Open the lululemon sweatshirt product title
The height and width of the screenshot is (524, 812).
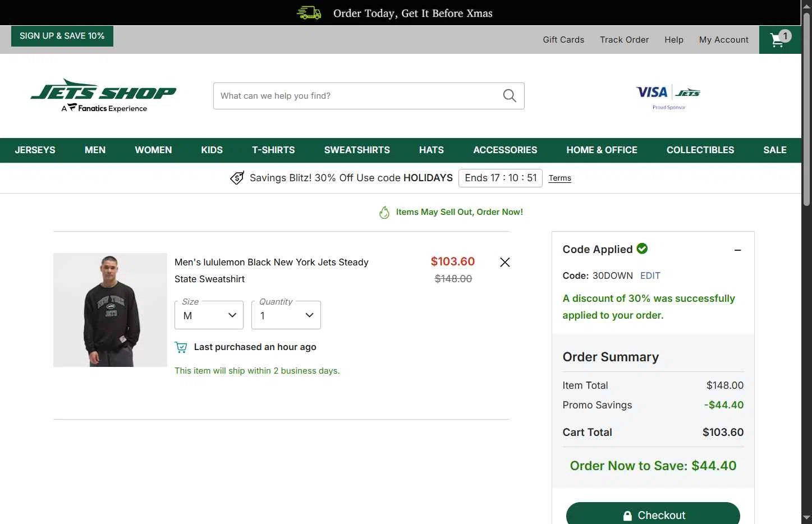(x=272, y=270)
